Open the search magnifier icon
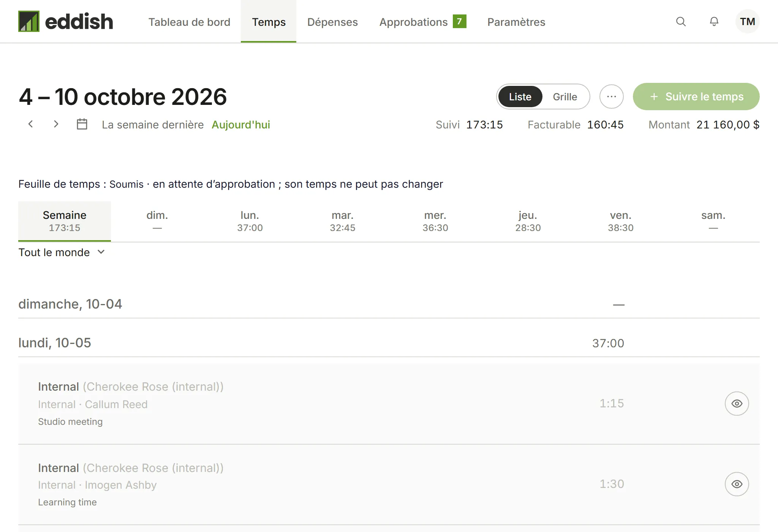Viewport: 778px width, 532px height. pos(681,22)
